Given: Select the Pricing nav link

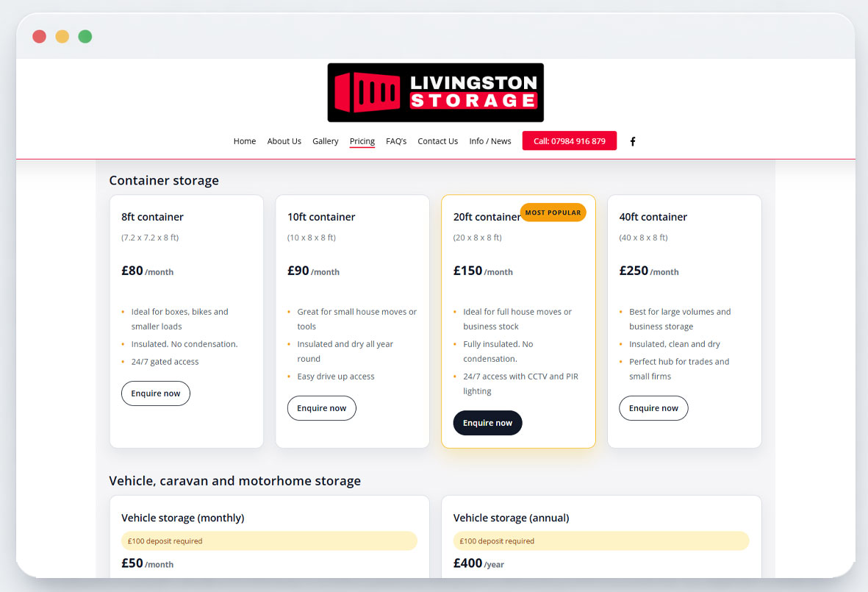Looking at the screenshot, I should (362, 141).
